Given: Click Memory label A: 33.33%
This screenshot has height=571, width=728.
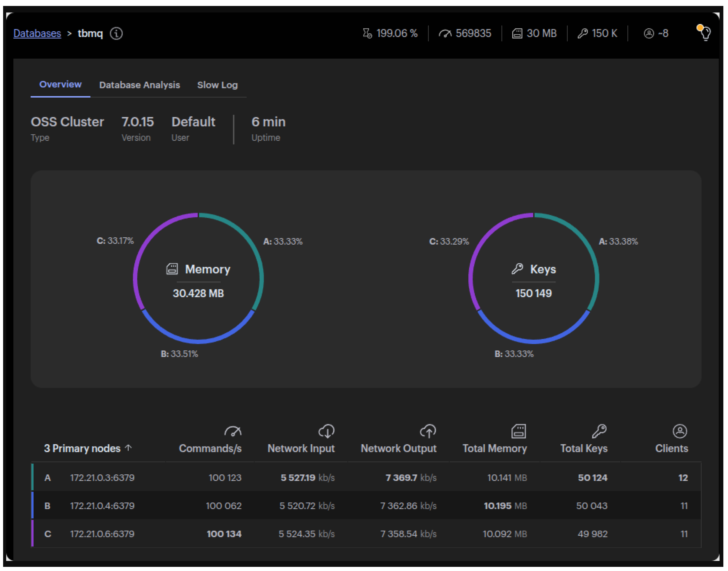Looking at the screenshot, I should pos(283,241).
